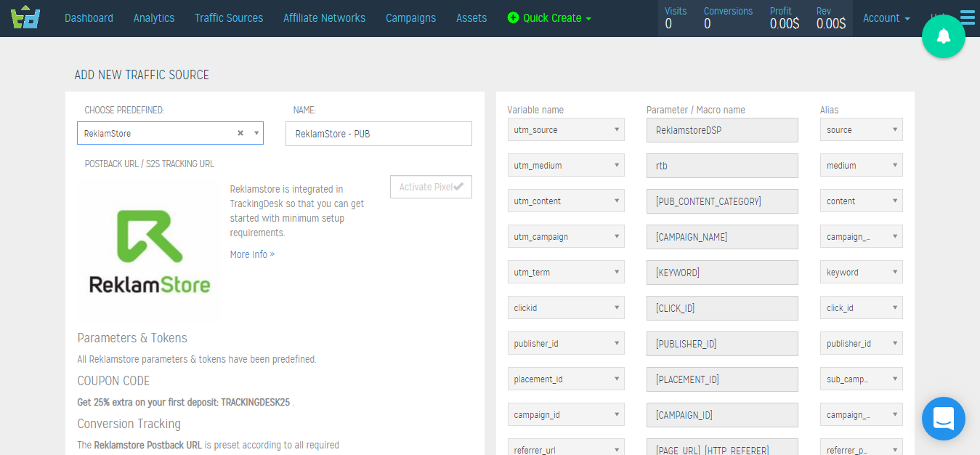Viewport: 980px width, 455px height.
Task: Open the hamburger menu icon
Action: [x=968, y=17]
